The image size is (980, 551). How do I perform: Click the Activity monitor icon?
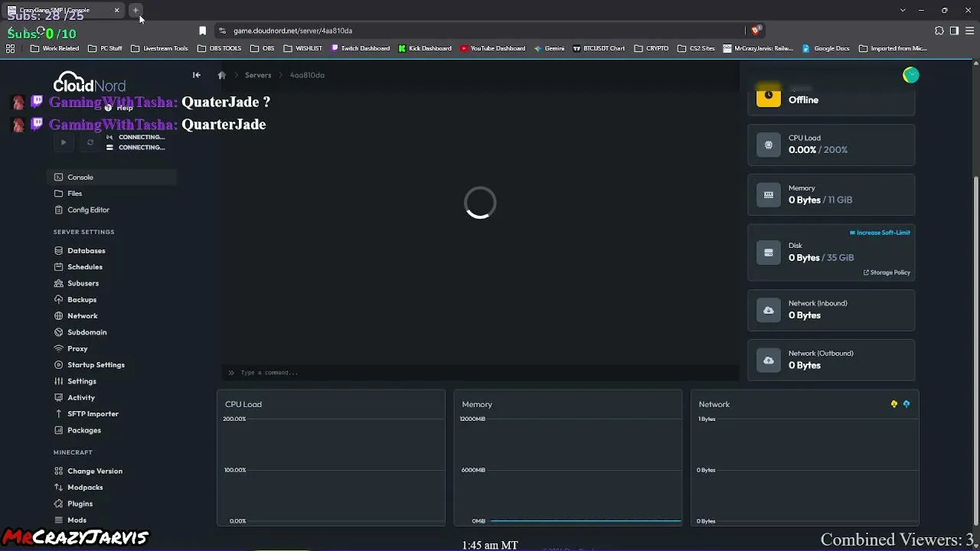pyautogui.click(x=59, y=398)
